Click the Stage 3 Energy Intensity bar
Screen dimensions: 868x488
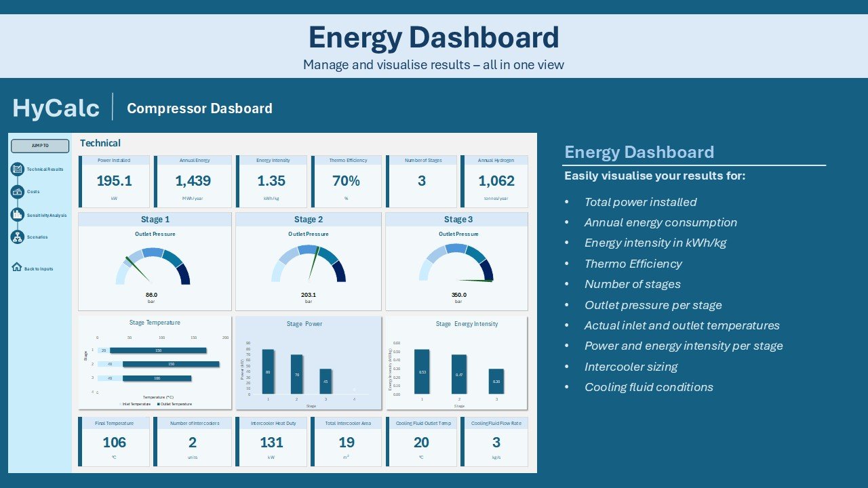[496, 382]
